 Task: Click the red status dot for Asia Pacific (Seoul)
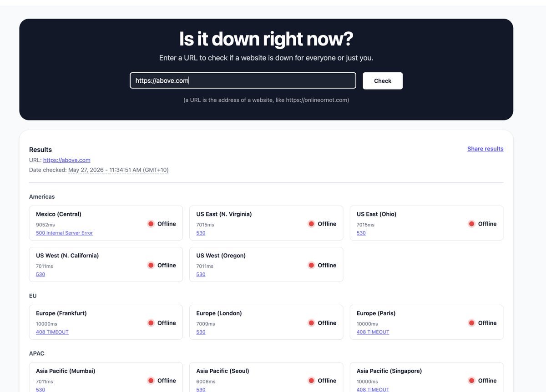(x=311, y=381)
